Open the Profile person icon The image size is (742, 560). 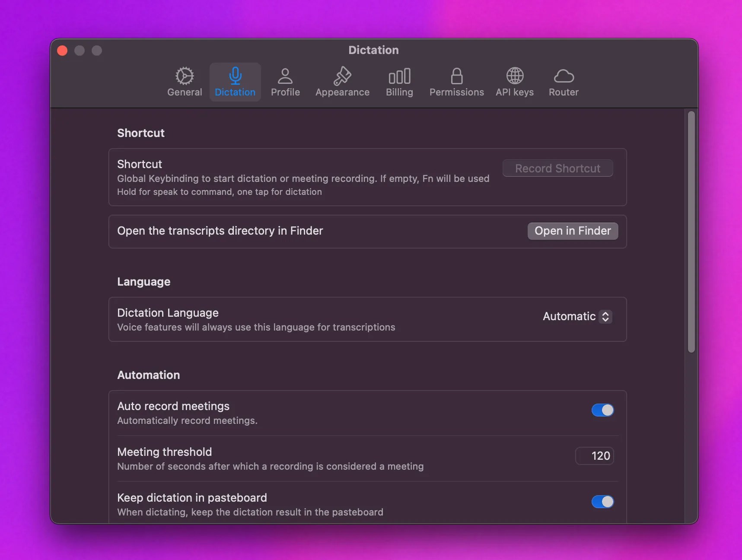285,76
